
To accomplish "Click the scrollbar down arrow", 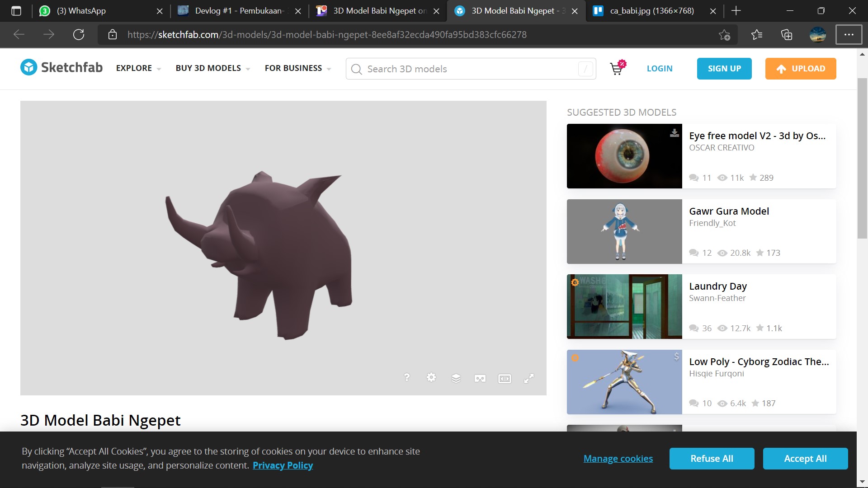I will coord(862,482).
